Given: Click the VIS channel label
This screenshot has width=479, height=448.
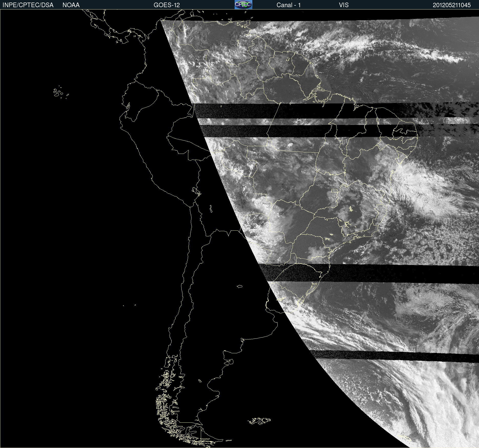Looking at the screenshot, I should pos(344,5).
